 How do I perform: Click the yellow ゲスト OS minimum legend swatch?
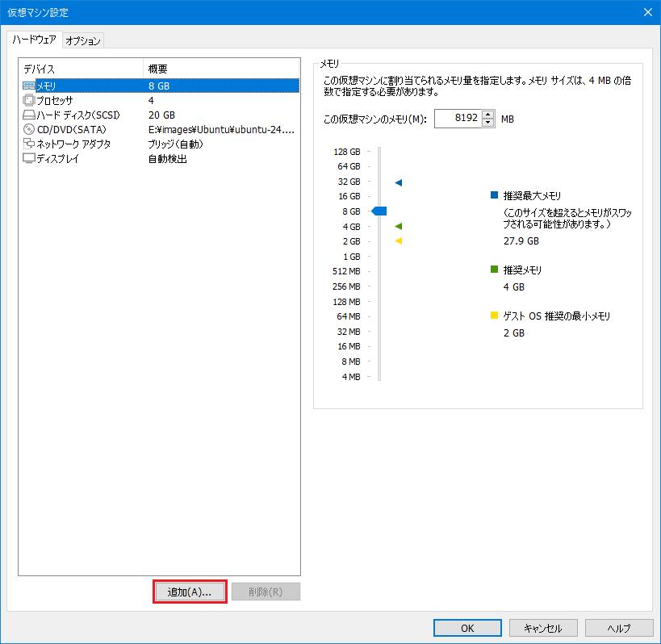coord(495,315)
